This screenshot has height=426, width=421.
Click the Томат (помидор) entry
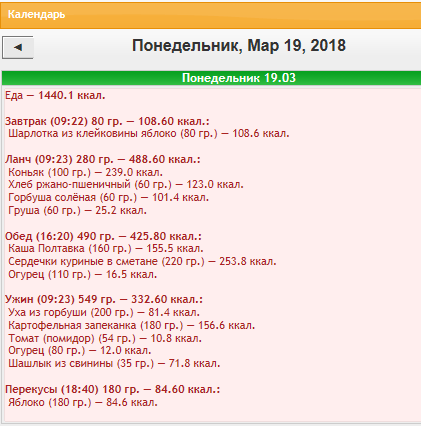point(105,339)
